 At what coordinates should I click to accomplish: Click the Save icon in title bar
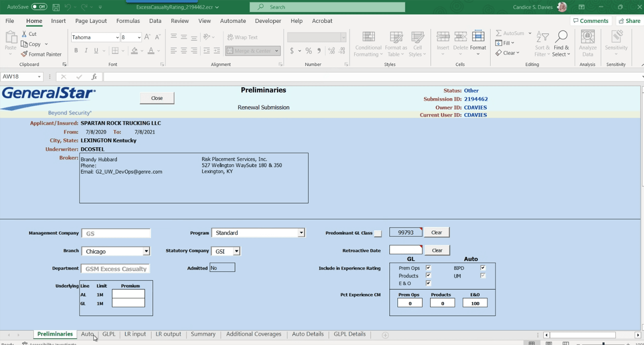pyautogui.click(x=56, y=7)
